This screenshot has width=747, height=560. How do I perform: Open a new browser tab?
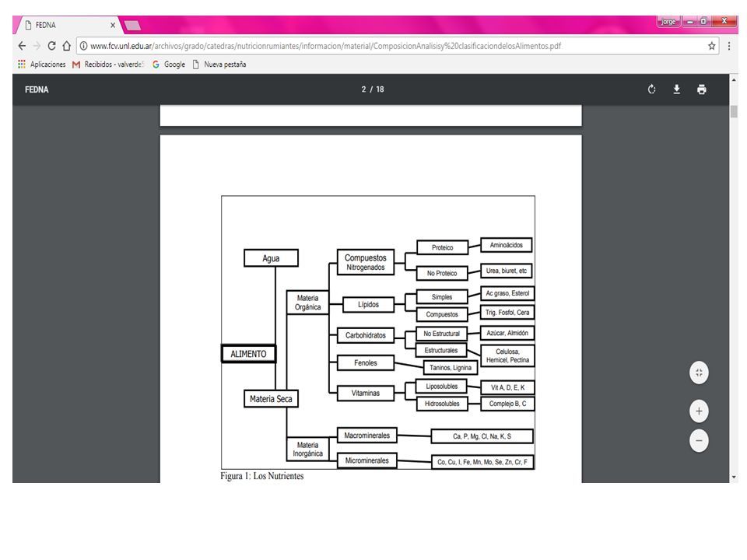click(x=132, y=25)
